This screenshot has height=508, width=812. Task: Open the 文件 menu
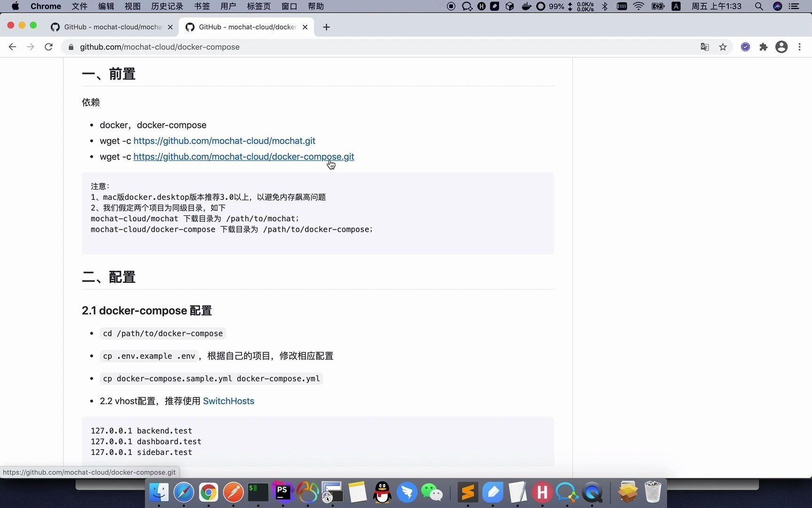[79, 6]
